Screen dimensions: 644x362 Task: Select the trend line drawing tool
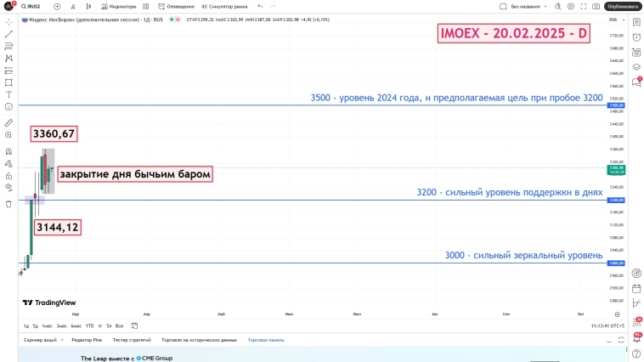point(8,34)
